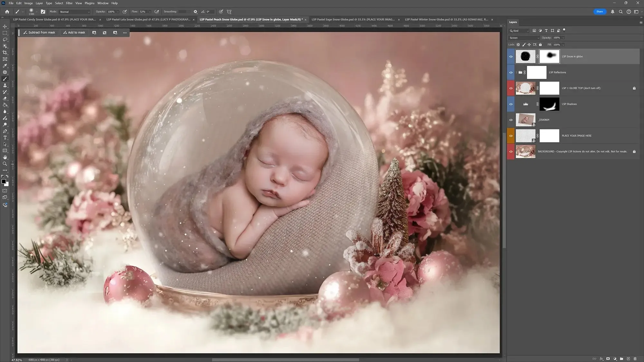The height and width of the screenshot is (362, 644).
Task: Select the Eraser tool
Action: pyautogui.click(x=5, y=98)
